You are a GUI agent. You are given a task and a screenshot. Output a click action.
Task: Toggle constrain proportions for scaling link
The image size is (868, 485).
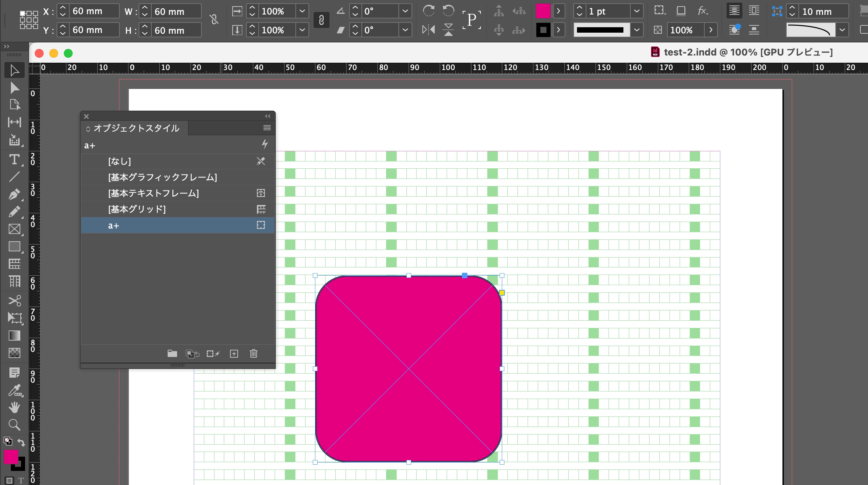321,20
